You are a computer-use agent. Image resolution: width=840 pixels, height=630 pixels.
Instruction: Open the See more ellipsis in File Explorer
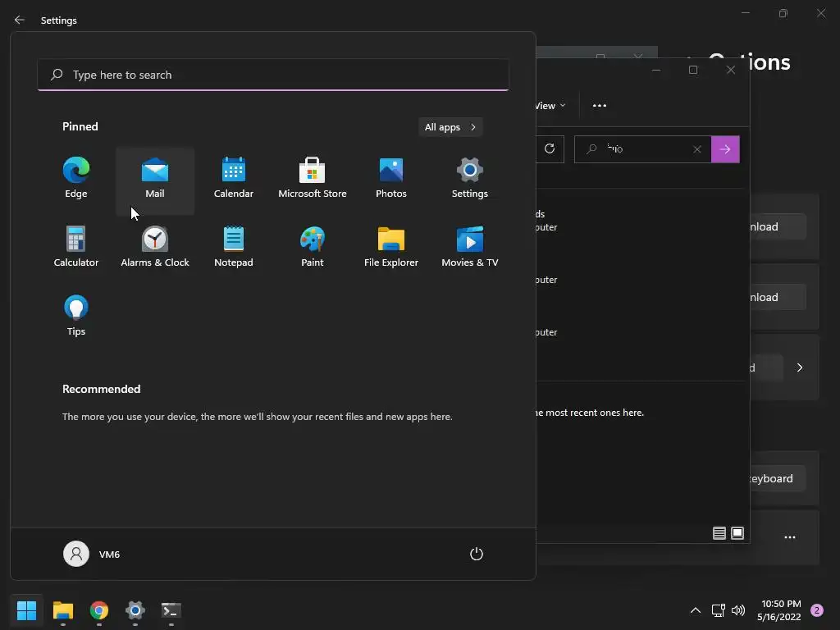point(600,106)
